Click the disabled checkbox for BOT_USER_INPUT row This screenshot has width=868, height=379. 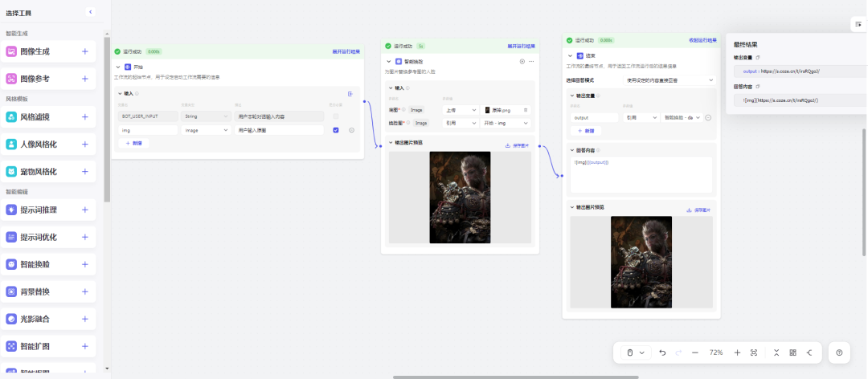click(335, 116)
